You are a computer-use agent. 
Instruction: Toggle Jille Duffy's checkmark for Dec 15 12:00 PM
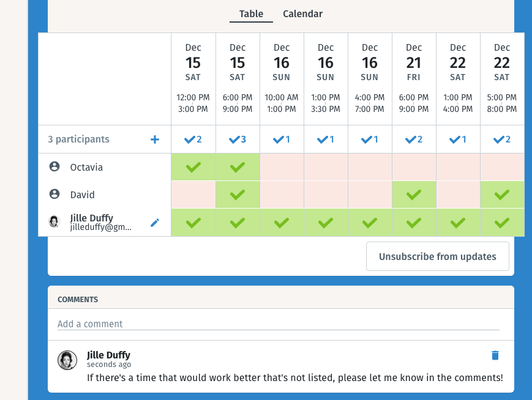tap(193, 223)
